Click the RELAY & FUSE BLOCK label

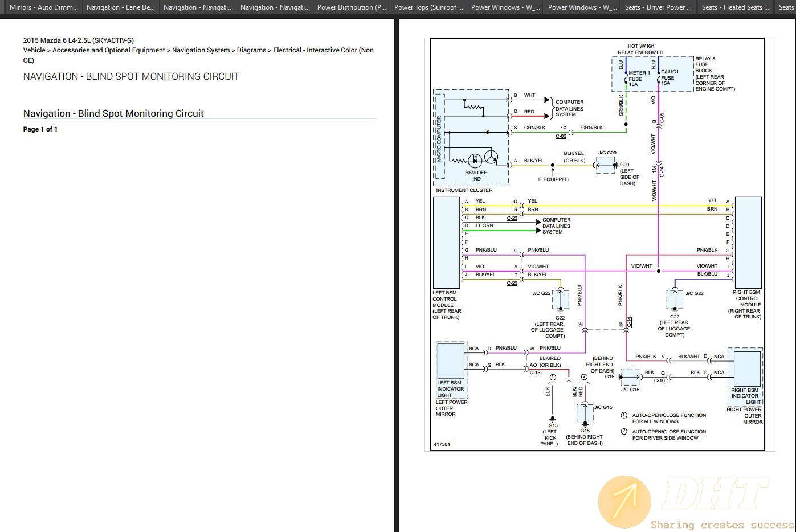click(715, 73)
